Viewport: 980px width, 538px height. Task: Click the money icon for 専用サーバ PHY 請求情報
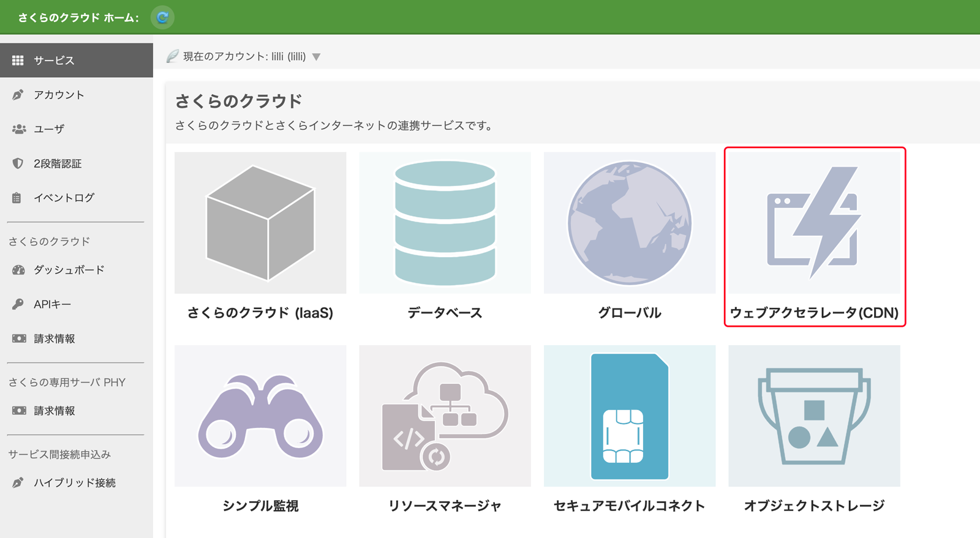click(x=19, y=411)
